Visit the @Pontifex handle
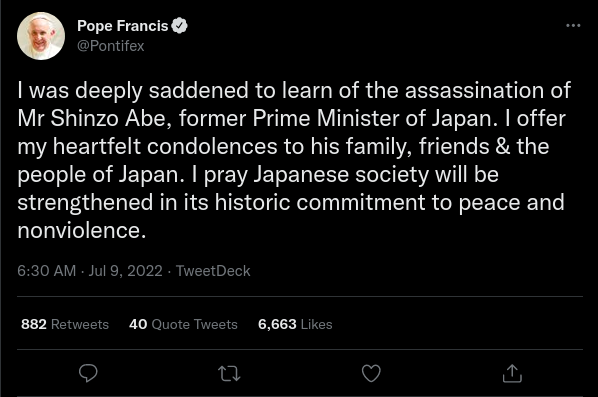 [x=111, y=46]
